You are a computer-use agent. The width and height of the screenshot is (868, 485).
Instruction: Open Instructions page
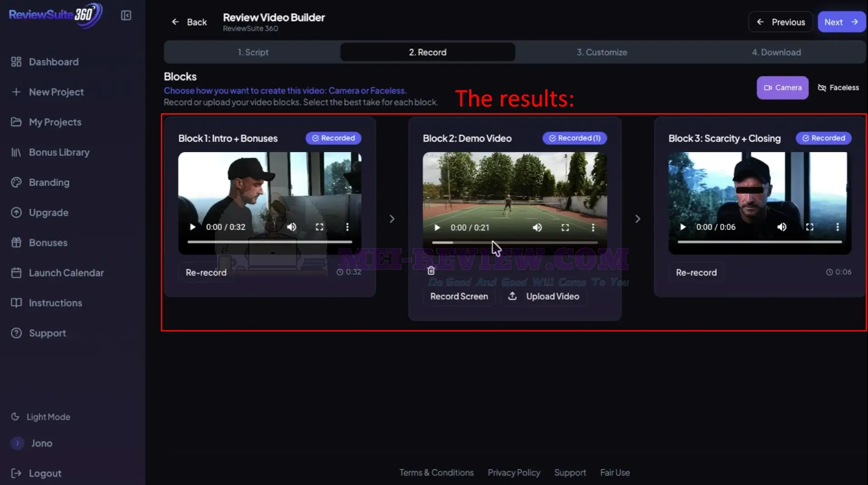click(47, 303)
